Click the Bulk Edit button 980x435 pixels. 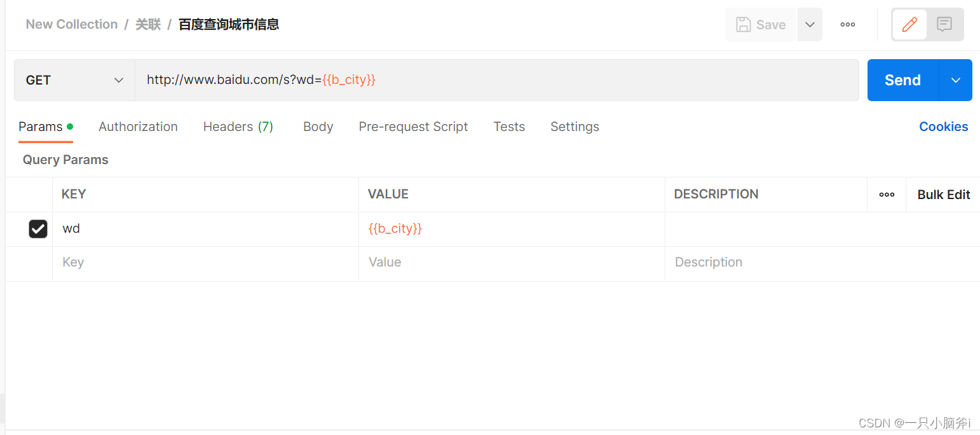tap(943, 195)
